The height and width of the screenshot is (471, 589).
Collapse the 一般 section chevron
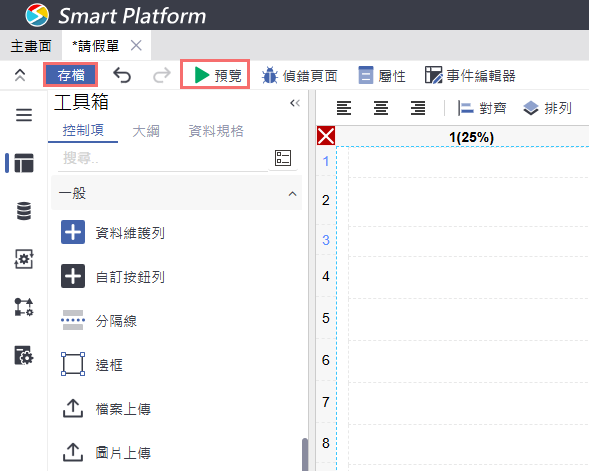[292, 194]
